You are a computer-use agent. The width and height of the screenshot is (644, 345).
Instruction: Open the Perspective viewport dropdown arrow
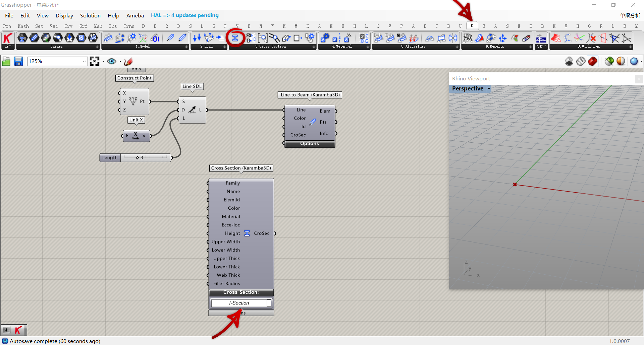click(489, 88)
